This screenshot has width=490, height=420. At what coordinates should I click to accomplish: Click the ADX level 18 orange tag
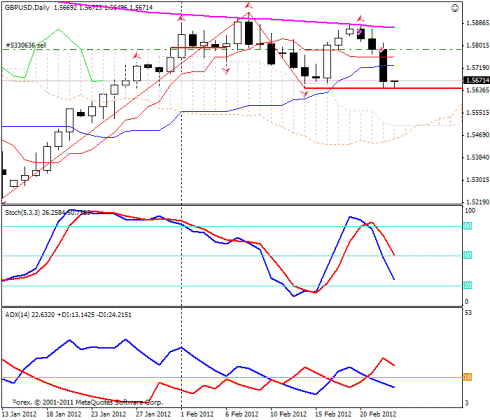(468, 377)
